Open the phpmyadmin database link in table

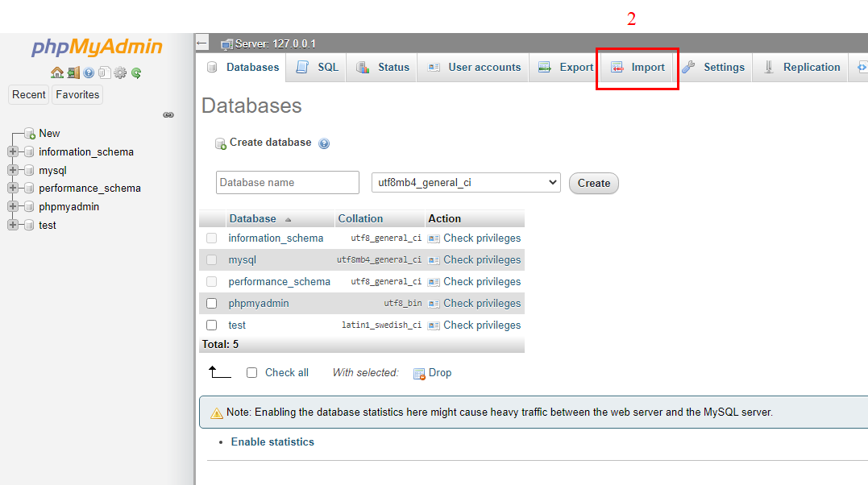259,304
